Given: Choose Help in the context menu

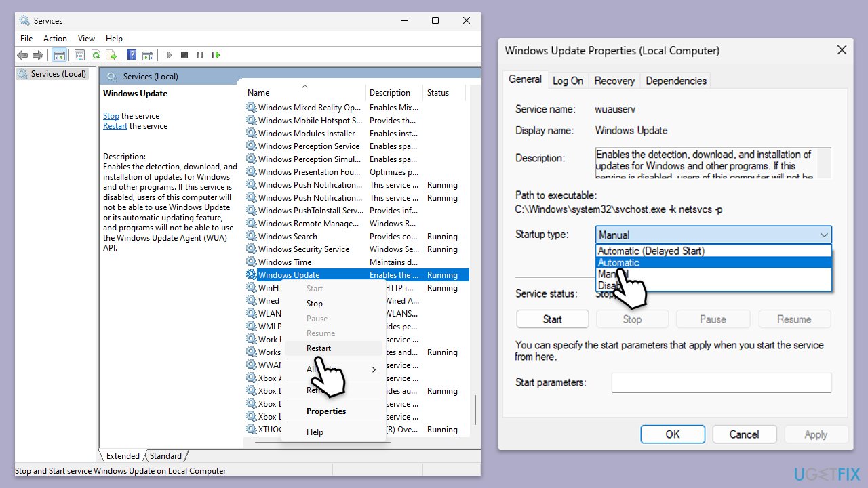Looking at the screenshot, I should coord(333,432).
